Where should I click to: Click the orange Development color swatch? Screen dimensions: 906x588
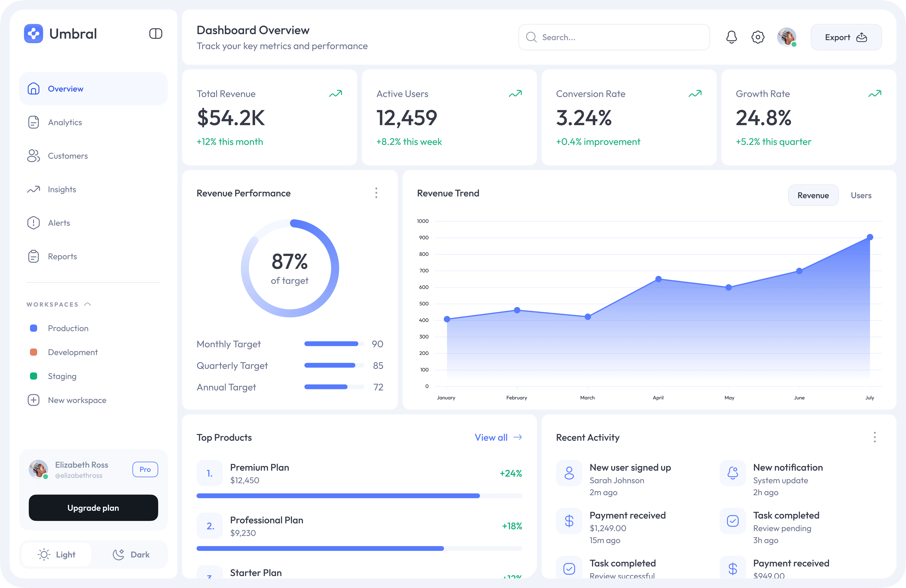pyautogui.click(x=34, y=352)
